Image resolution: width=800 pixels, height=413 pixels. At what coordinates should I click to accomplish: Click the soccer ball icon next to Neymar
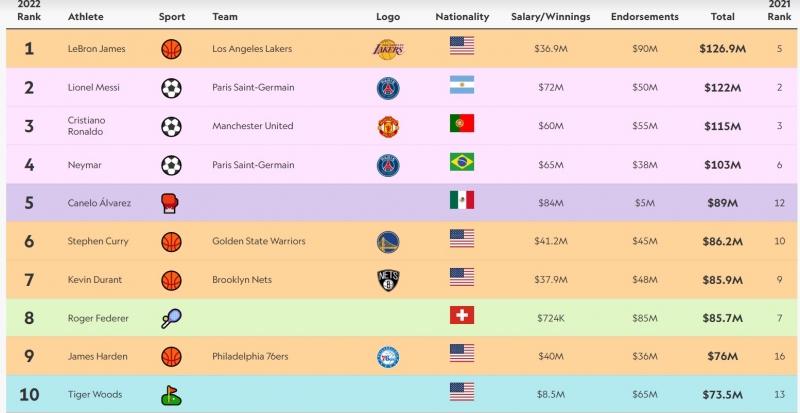pos(171,164)
